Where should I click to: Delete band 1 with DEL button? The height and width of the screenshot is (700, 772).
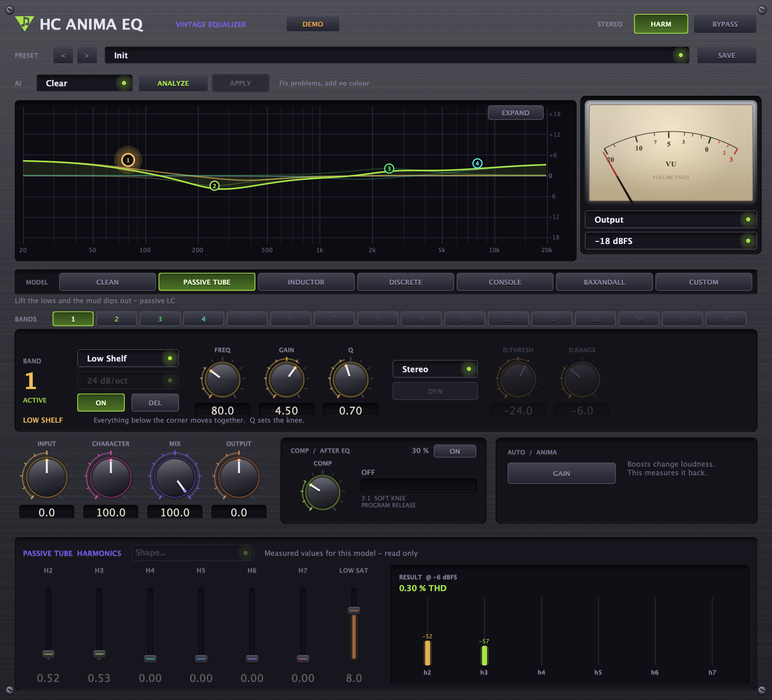(155, 403)
